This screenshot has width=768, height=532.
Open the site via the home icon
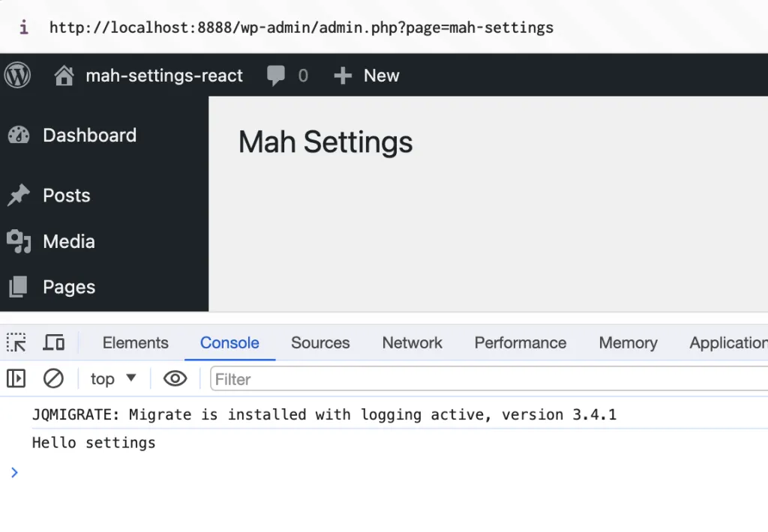pos(64,75)
